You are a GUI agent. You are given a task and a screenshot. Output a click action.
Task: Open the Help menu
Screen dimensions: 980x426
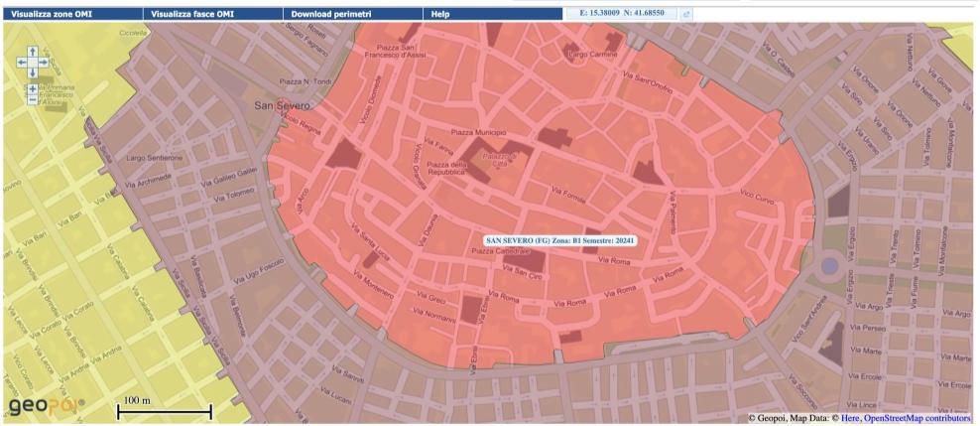pyautogui.click(x=440, y=14)
